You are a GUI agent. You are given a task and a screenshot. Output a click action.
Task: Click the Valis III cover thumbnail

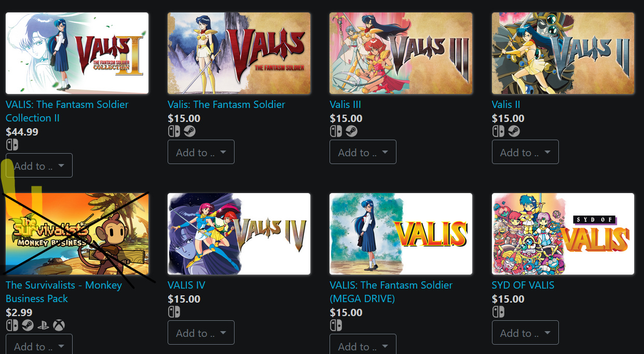click(x=401, y=53)
